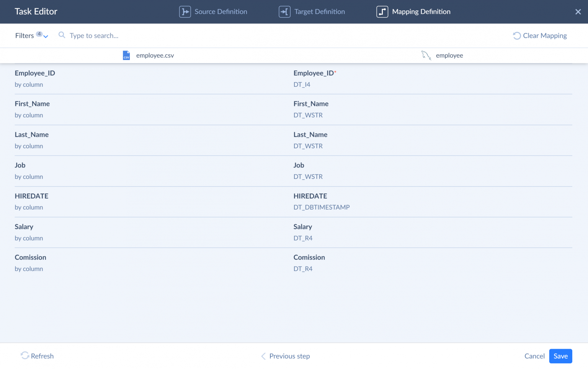Click the search magnifier icon
Viewport: 588px width, 369px height.
(x=62, y=35)
